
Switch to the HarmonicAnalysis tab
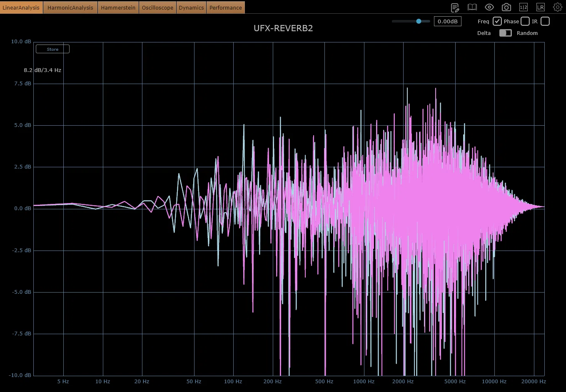tap(70, 7)
